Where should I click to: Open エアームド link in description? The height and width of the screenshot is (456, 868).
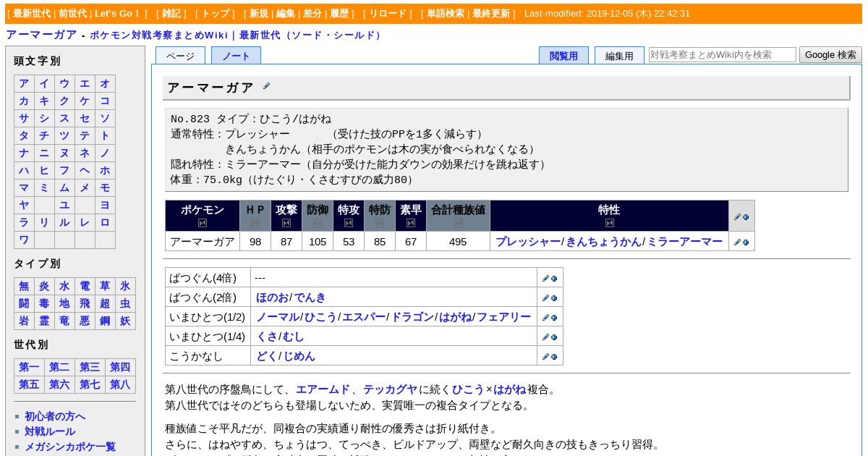323,389
